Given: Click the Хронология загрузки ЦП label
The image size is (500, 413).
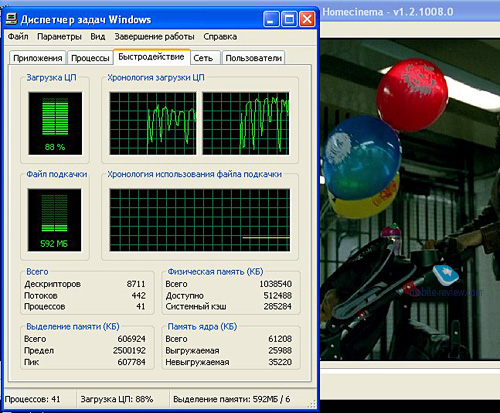Looking at the screenshot, I should pos(156,77).
